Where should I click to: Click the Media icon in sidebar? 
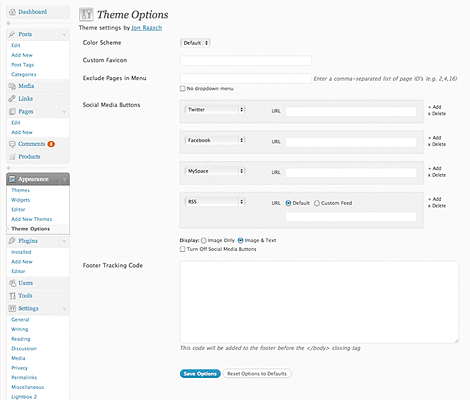coord(12,86)
